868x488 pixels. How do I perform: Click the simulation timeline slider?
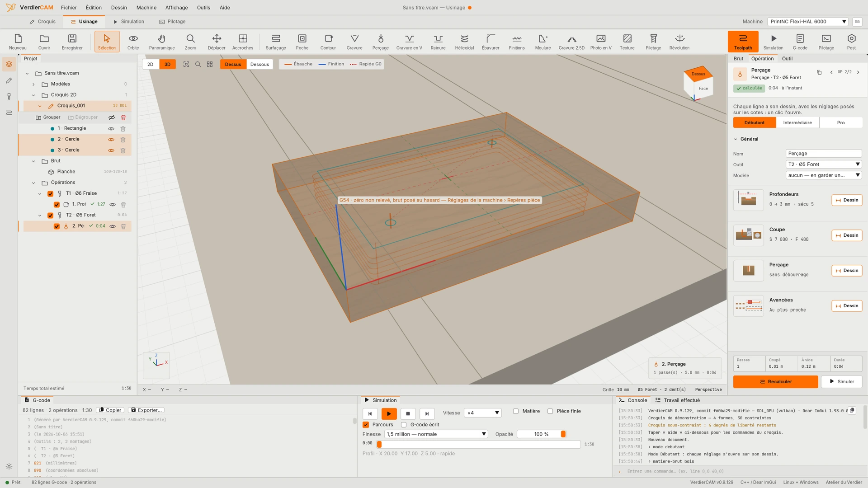478,445
